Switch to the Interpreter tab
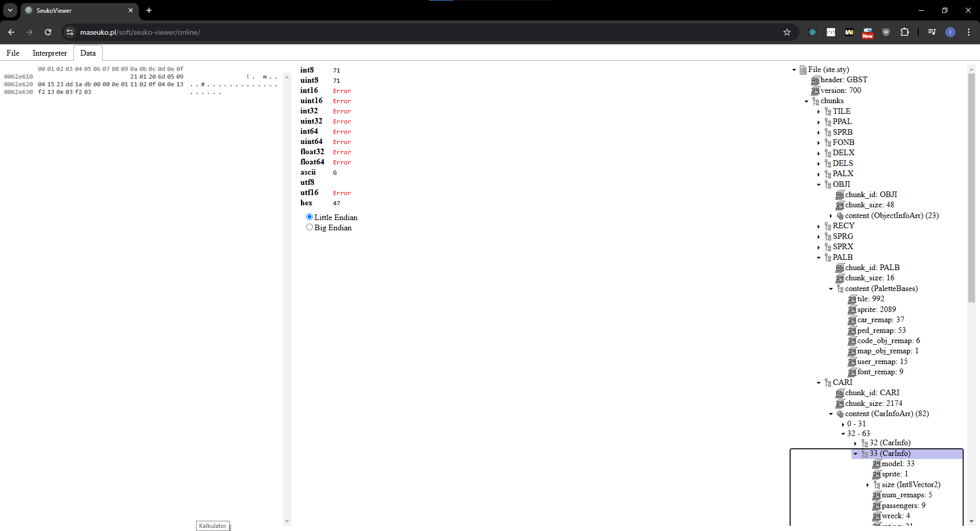This screenshot has height=531, width=980. click(50, 53)
